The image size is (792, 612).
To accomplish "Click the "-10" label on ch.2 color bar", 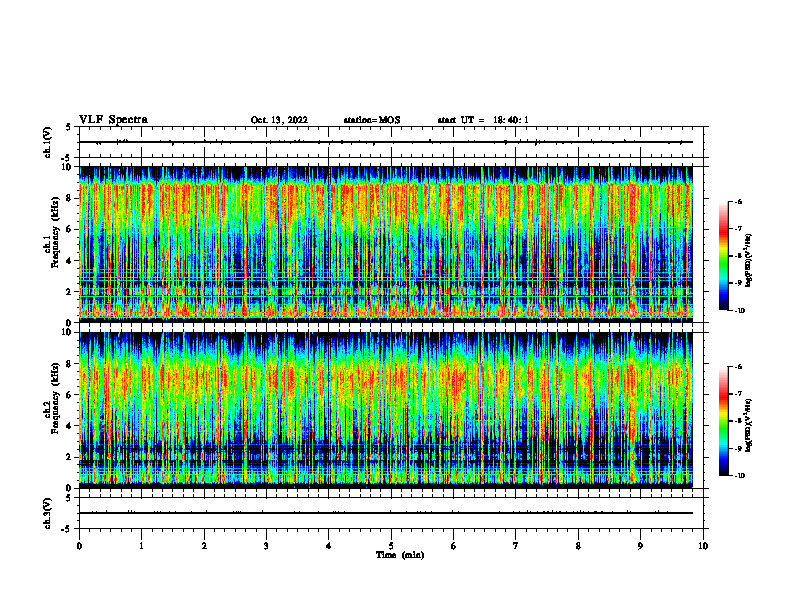I will click(739, 476).
